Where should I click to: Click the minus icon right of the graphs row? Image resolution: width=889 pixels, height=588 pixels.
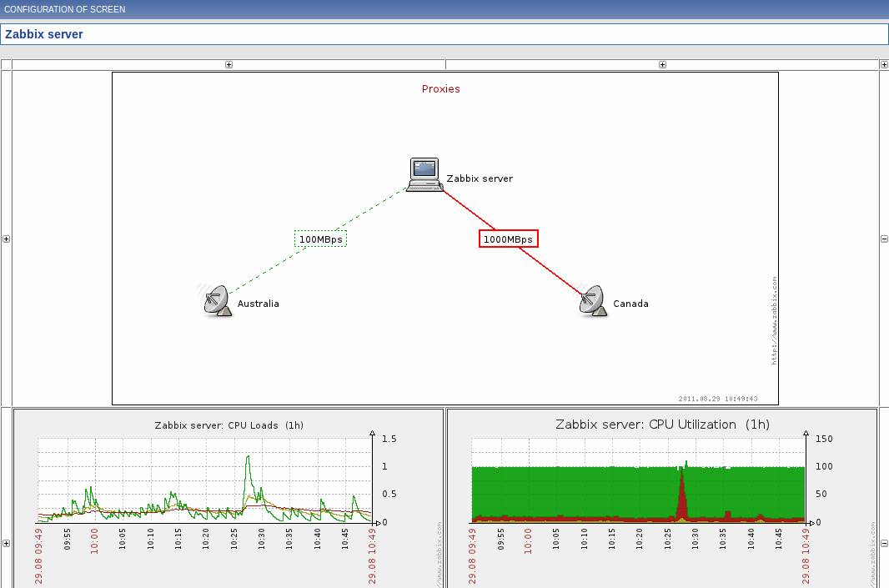(x=884, y=543)
